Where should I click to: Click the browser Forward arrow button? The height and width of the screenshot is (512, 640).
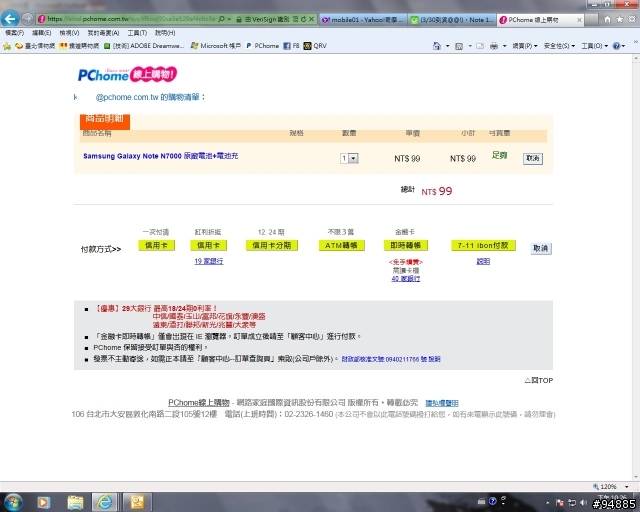point(27,18)
